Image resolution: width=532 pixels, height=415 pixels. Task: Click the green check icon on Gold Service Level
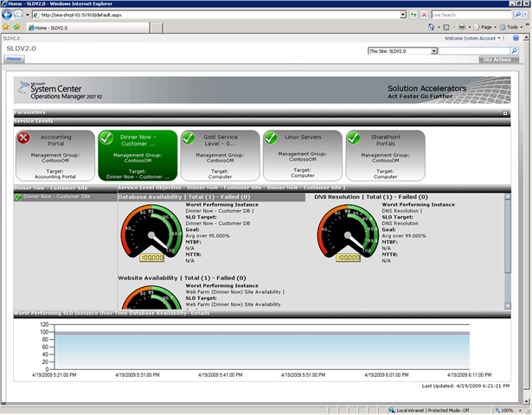point(189,137)
